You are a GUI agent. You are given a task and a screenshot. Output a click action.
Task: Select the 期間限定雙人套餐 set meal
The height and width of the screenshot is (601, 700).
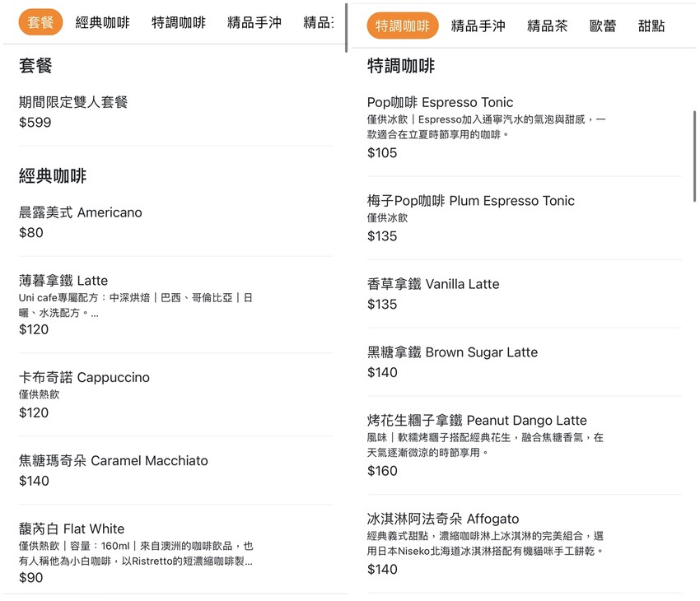coord(165,111)
